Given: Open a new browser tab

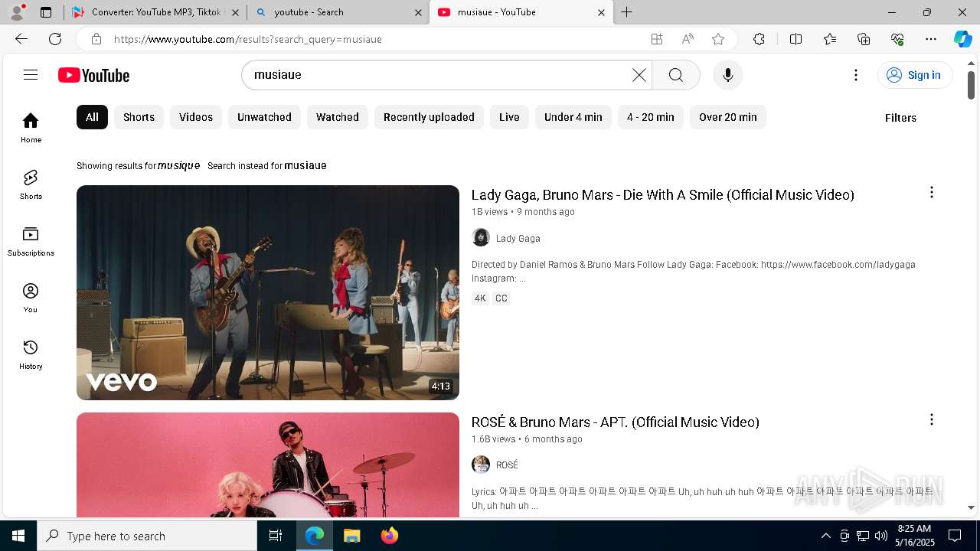Looking at the screenshot, I should 627,12.
